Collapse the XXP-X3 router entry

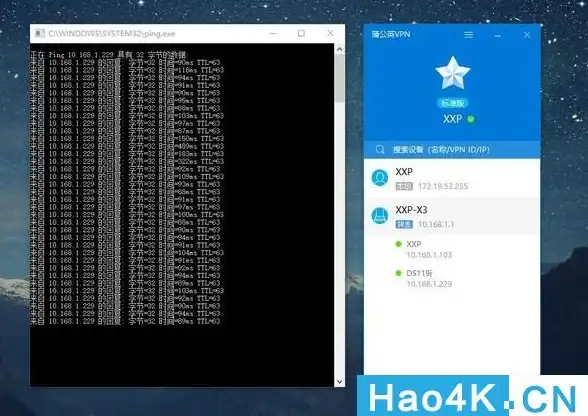click(452, 216)
